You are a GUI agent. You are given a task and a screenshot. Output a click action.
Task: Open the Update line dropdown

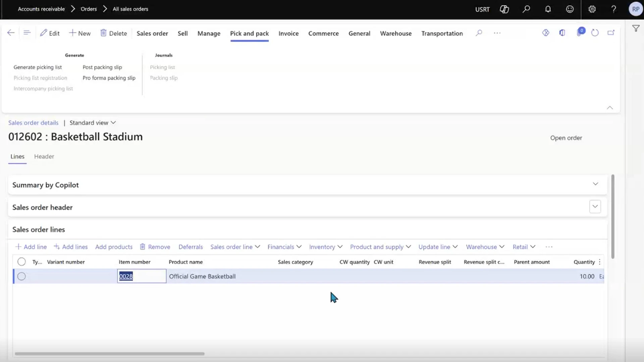coord(438,247)
